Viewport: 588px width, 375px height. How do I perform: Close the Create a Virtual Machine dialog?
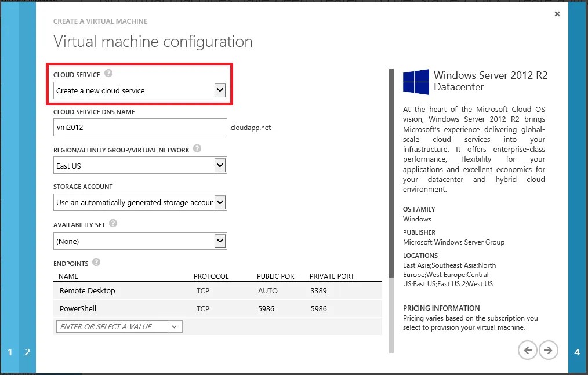[x=557, y=14]
